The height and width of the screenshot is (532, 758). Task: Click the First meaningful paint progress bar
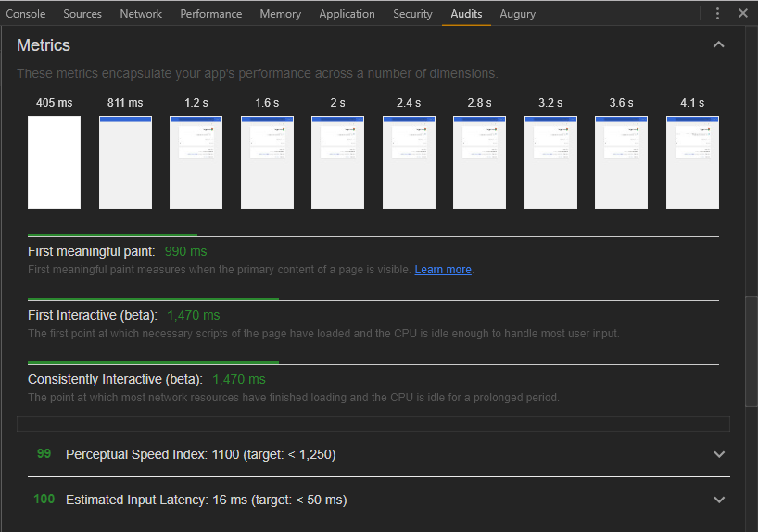coord(373,235)
